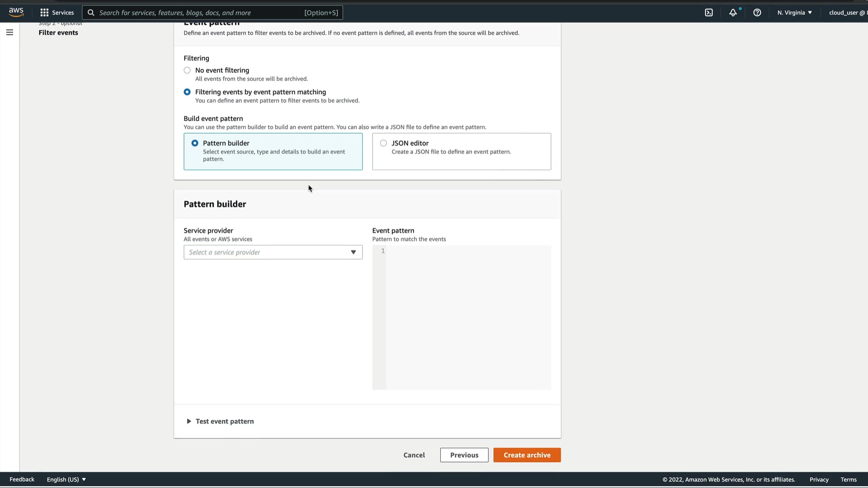The width and height of the screenshot is (868, 488).
Task: Click the magnifier in the search bar
Action: pos(91,13)
